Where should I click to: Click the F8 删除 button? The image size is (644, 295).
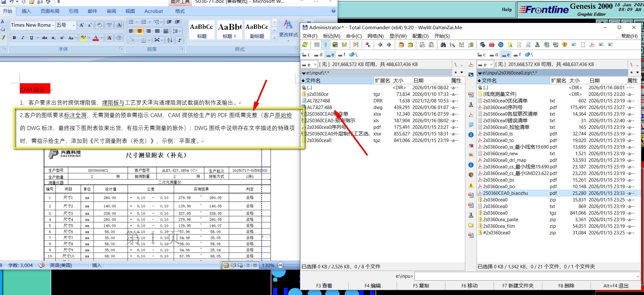coord(566,286)
